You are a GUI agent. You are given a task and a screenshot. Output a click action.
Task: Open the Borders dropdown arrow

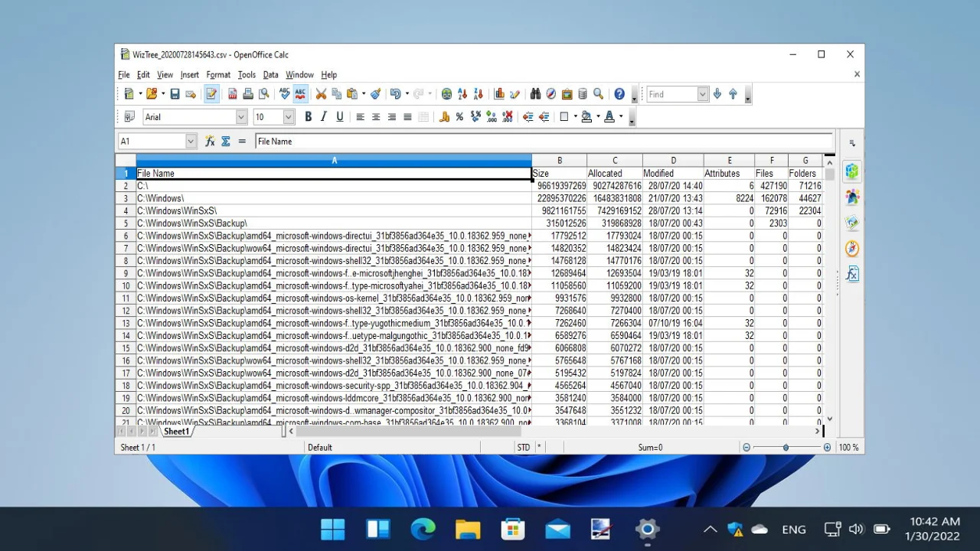pos(575,117)
